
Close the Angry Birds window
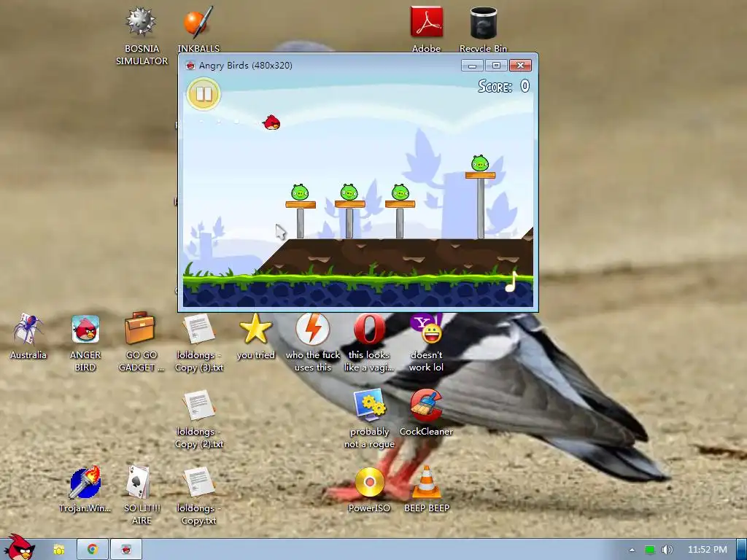click(520, 65)
